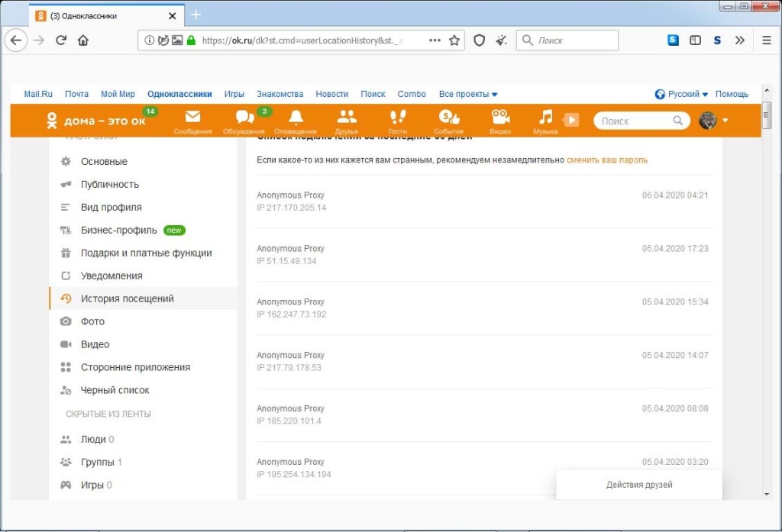Open Оповещения notifications bell

[295, 118]
